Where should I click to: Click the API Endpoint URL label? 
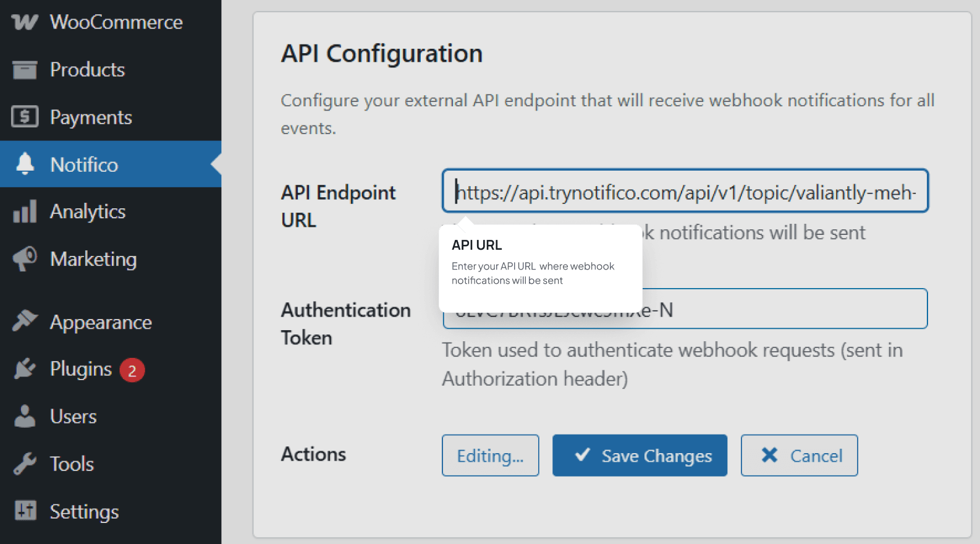(x=338, y=206)
